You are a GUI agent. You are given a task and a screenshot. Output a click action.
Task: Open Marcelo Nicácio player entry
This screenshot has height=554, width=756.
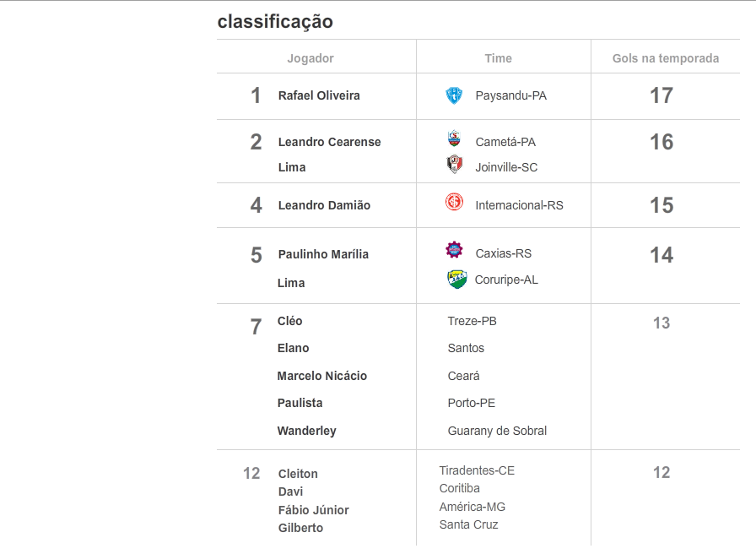pos(322,376)
